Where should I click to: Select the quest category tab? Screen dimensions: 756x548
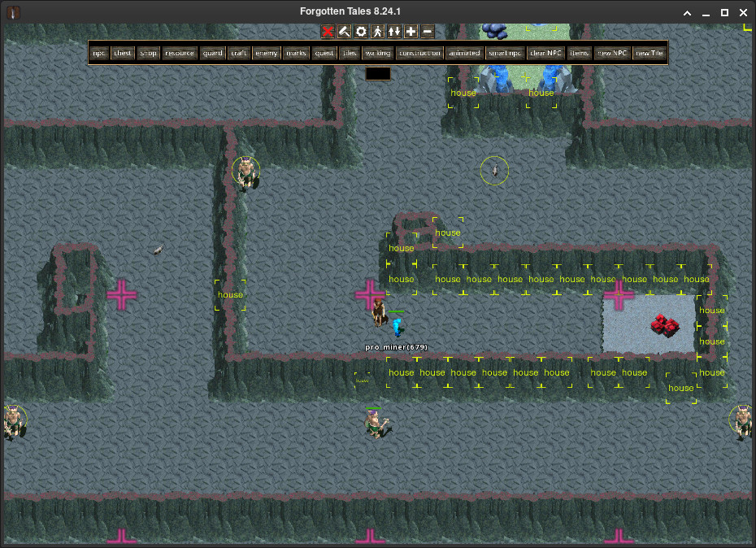coord(324,54)
